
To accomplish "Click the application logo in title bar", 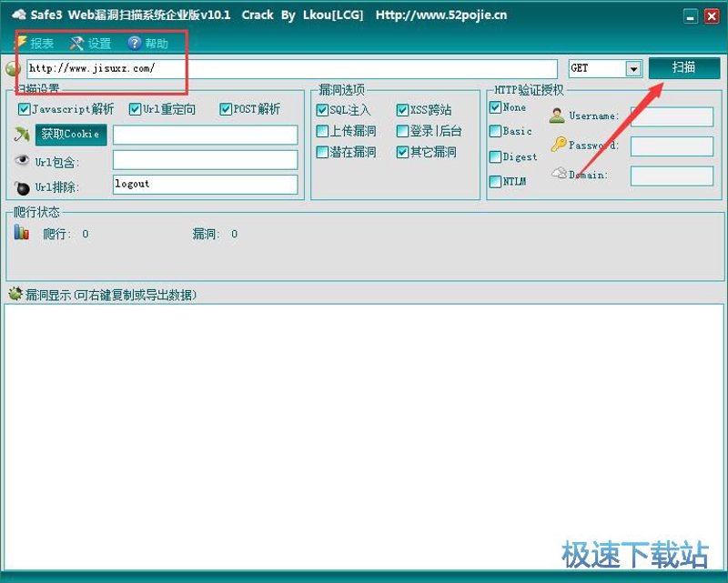I will [x=18, y=15].
